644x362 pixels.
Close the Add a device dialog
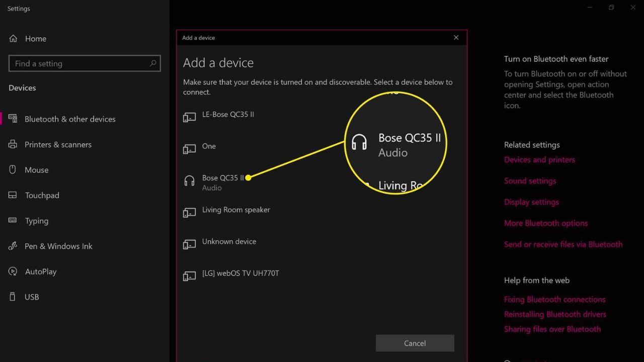tap(456, 38)
